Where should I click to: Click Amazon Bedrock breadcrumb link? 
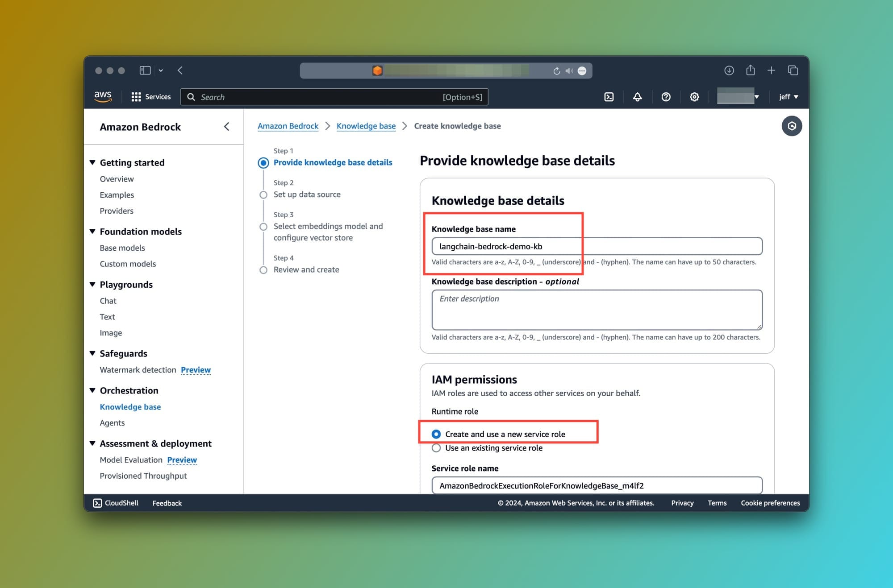point(287,125)
